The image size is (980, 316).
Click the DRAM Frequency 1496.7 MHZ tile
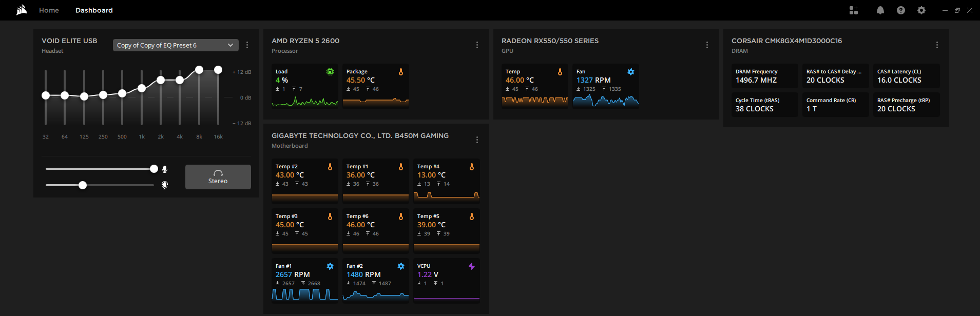(765, 76)
